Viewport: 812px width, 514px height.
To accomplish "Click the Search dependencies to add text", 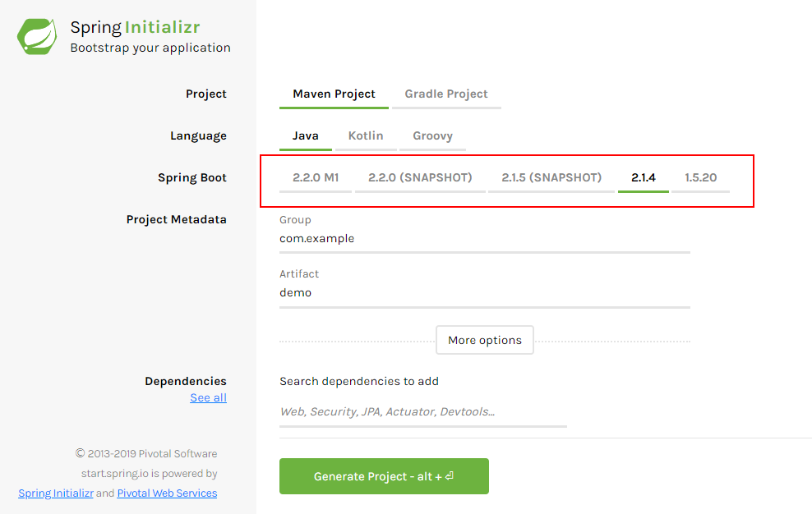I will pyautogui.click(x=359, y=382).
